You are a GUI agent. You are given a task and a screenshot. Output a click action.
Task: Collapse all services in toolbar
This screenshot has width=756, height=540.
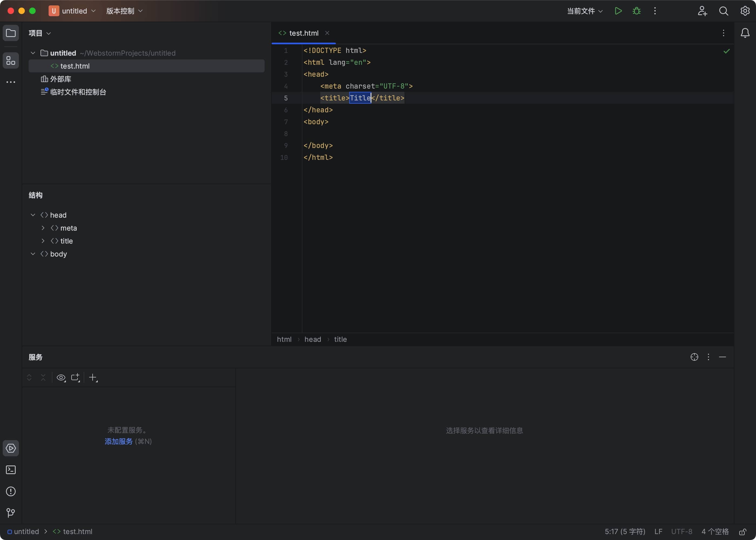click(43, 377)
